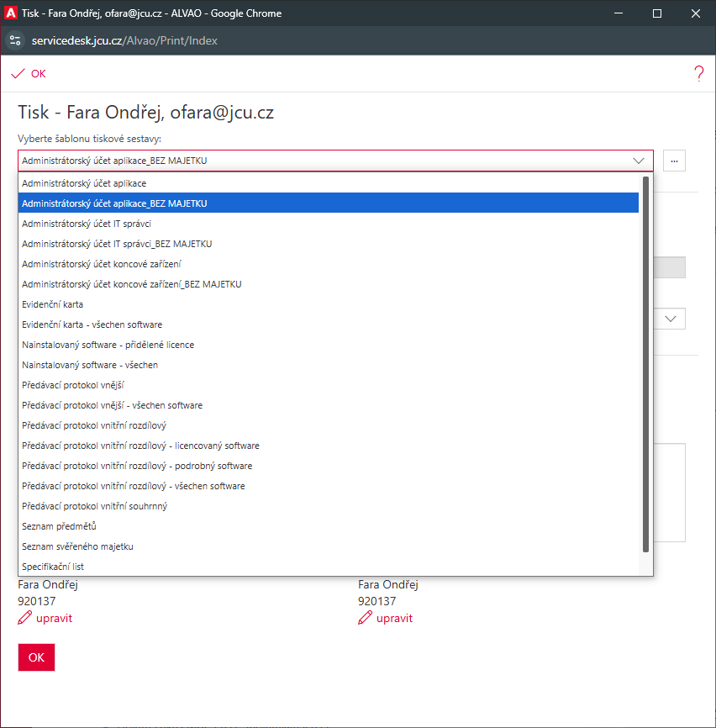Click the help question mark icon
Image resolution: width=716 pixels, height=728 pixels.
coord(698,74)
